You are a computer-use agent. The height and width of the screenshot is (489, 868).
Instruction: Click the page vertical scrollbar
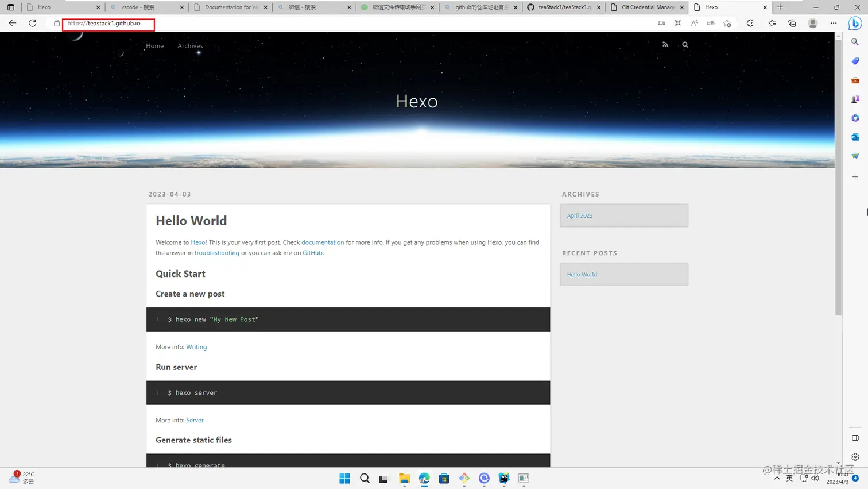point(838,177)
